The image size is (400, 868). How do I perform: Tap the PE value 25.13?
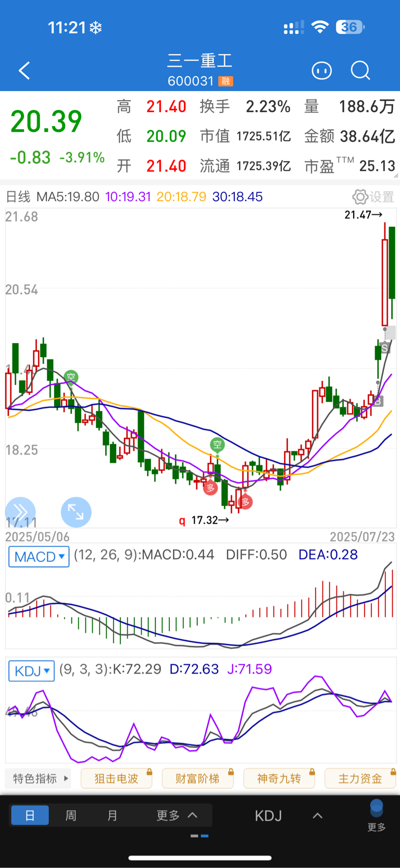(378, 166)
